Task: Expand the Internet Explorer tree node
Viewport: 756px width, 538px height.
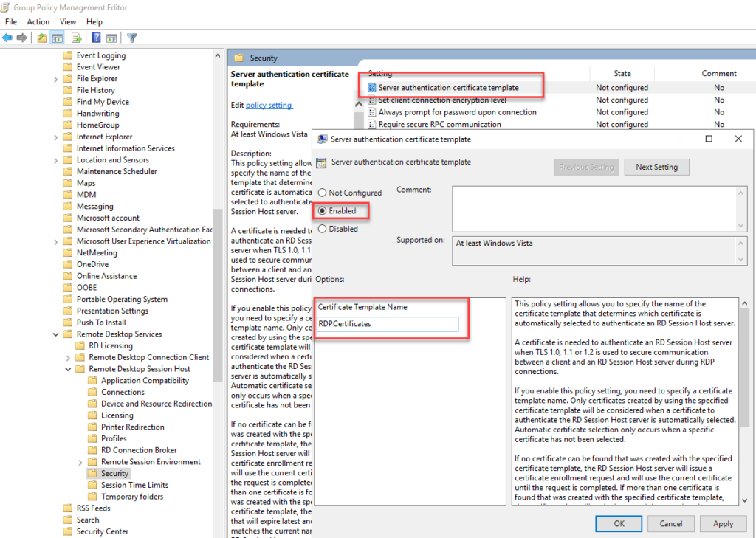Action: point(56,137)
